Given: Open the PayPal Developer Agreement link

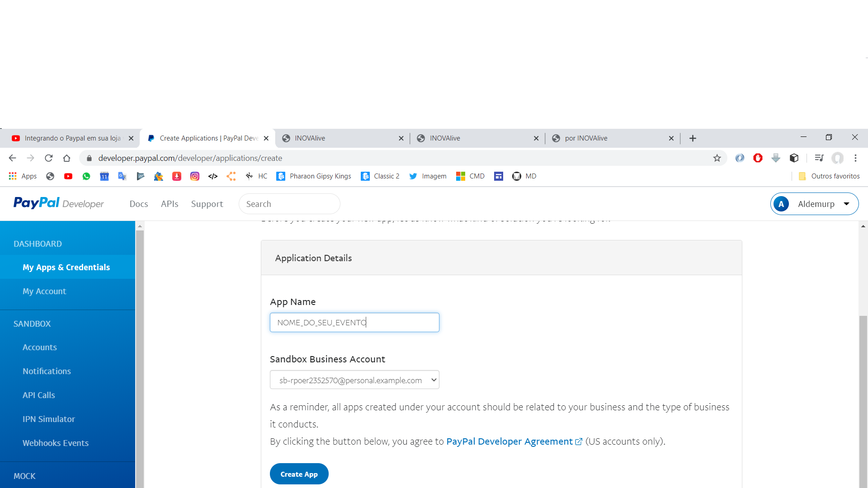Looking at the screenshot, I should 509,441.
